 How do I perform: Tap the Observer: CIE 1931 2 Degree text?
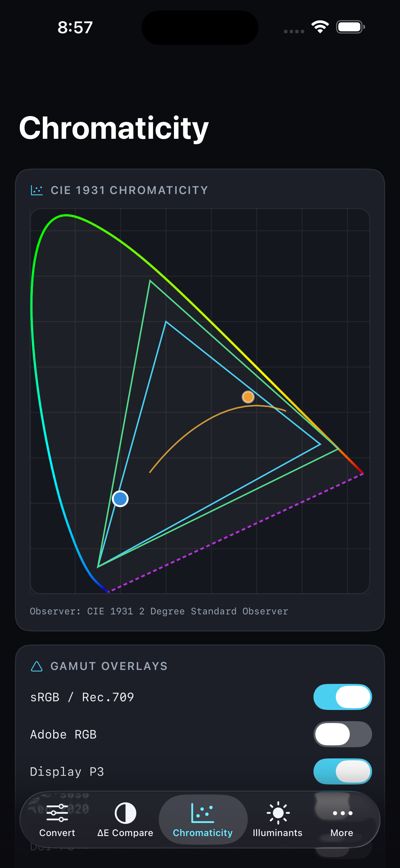pos(159,611)
